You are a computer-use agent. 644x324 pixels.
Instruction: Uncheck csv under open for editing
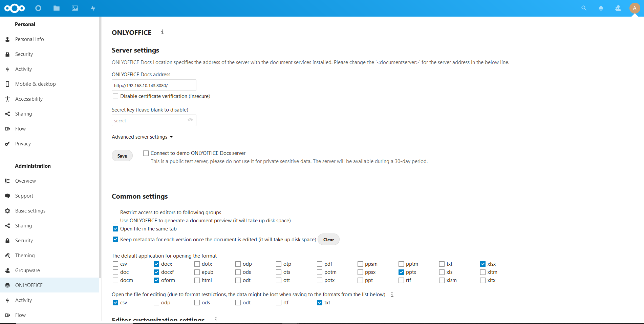tap(115, 303)
